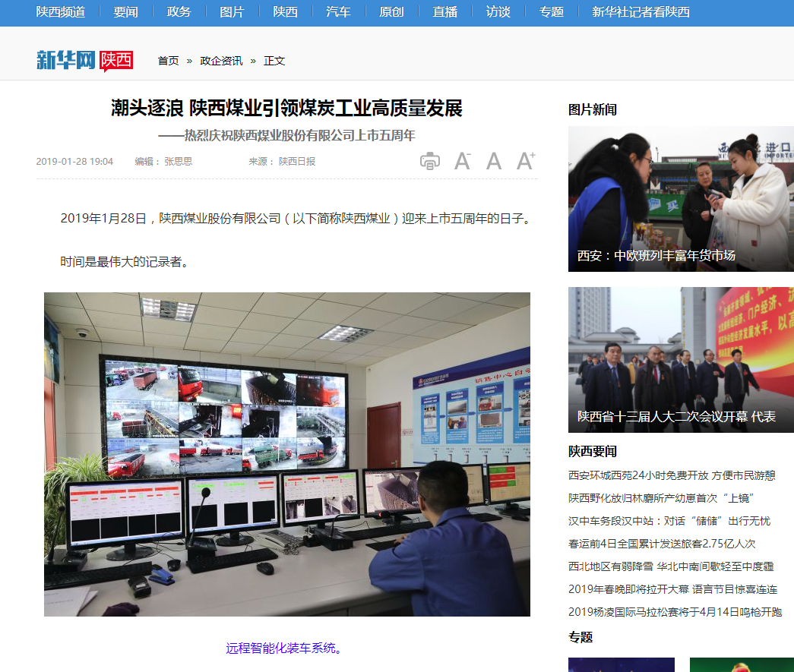This screenshot has width=794, height=672.
Task: Reset font size with the plain A icon
Action: click(494, 161)
